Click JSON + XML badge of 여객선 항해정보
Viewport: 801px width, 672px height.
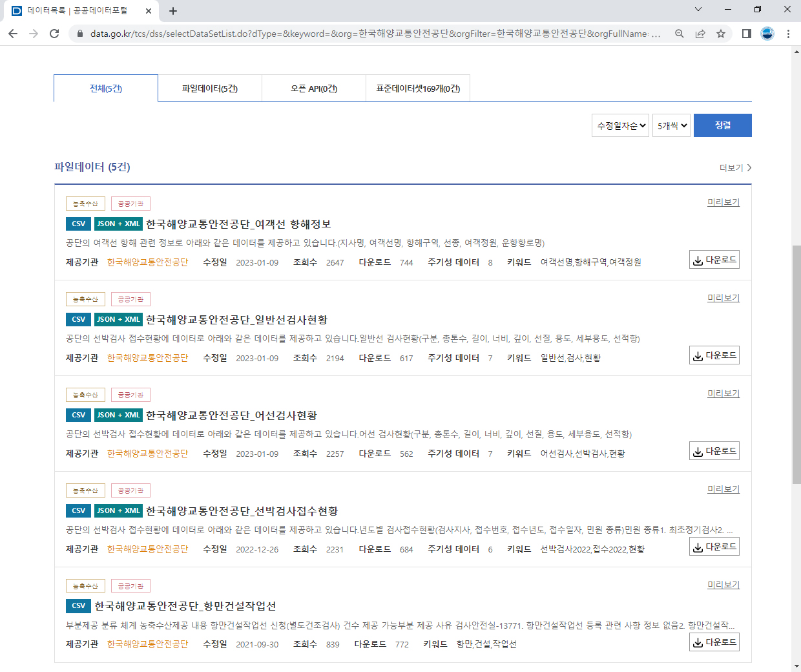(119, 224)
